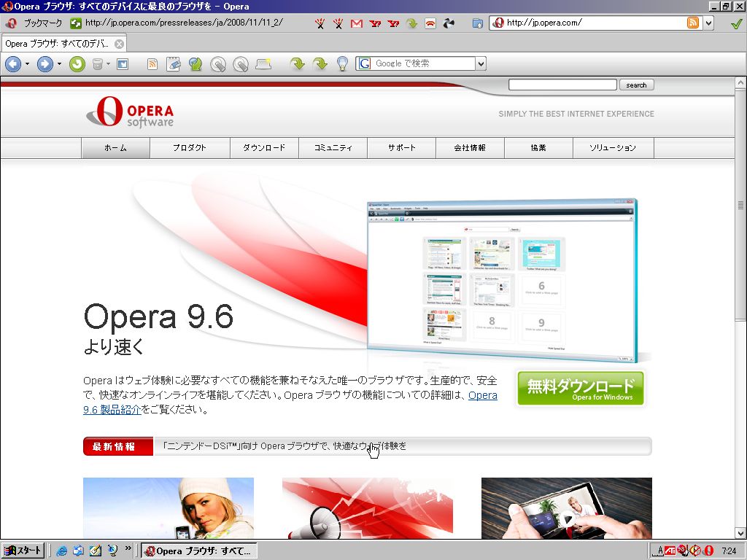This screenshot has width=747, height=560.
Task: Click the blue Forward navigation arrow
Action: tap(45, 64)
